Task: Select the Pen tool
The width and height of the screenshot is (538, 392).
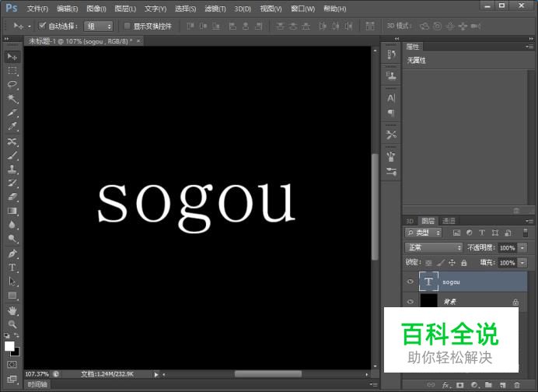Action: 12,254
